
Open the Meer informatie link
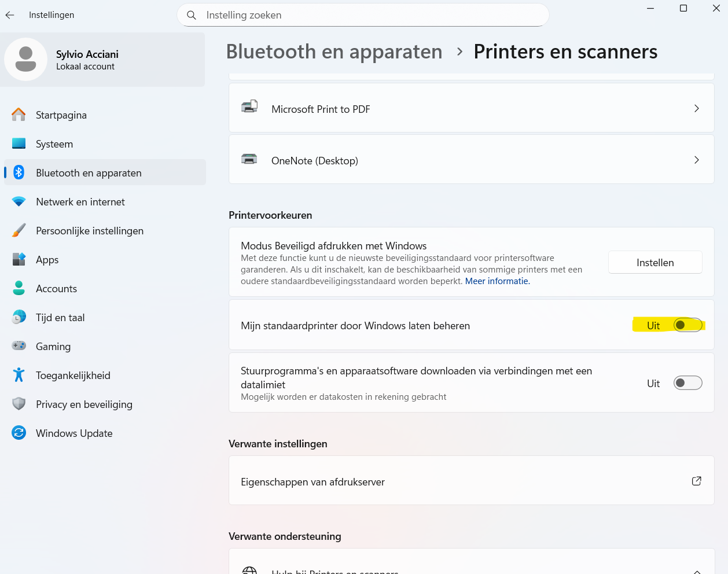[497, 281]
